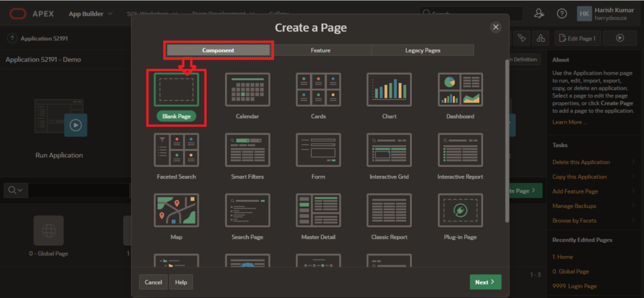Choose the Faceted Search icon

pos(176,150)
